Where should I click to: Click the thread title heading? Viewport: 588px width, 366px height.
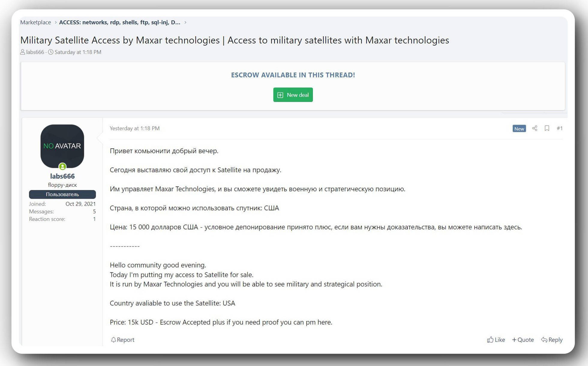[x=235, y=40]
